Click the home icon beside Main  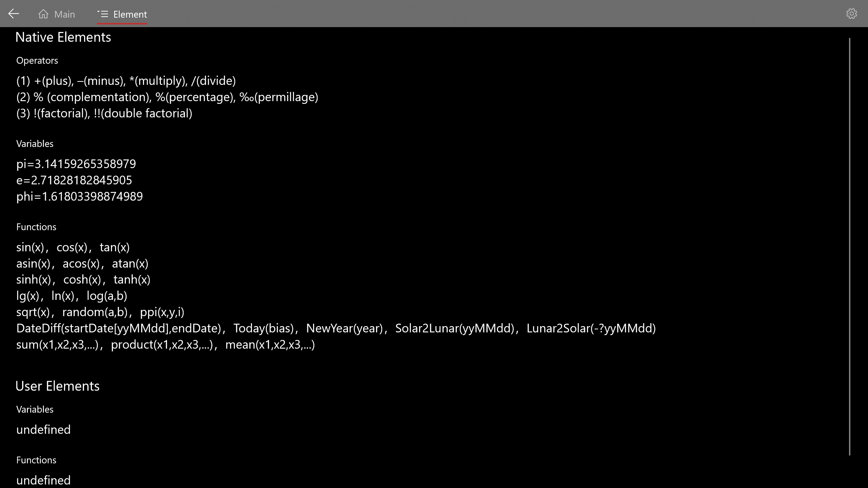pos(43,14)
